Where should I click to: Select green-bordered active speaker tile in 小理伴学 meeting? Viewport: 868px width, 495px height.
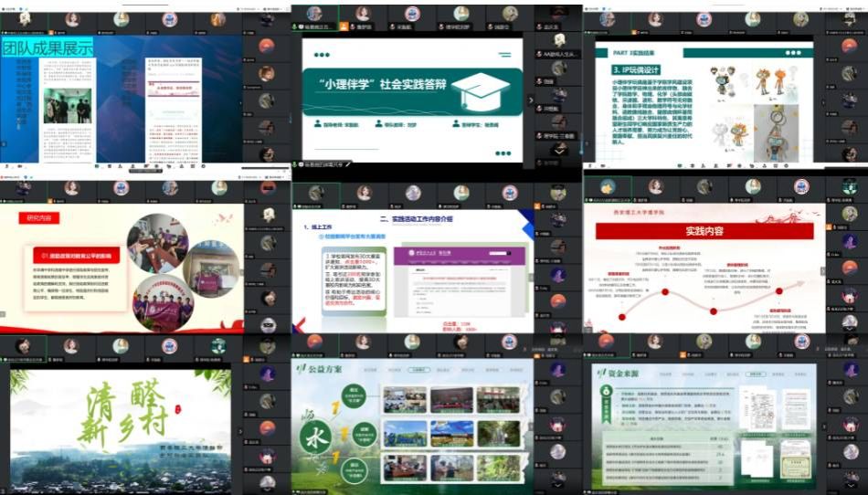pyautogui.click(x=315, y=17)
